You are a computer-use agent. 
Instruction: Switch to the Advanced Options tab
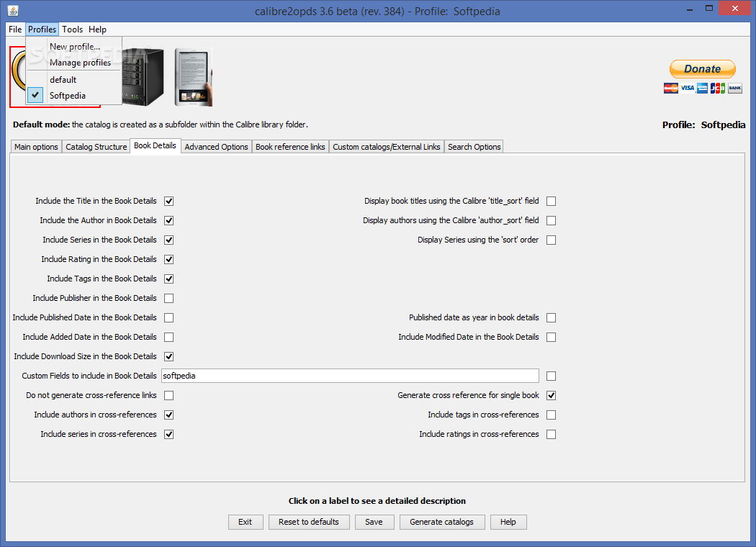pyautogui.click(x=216, y=147)
